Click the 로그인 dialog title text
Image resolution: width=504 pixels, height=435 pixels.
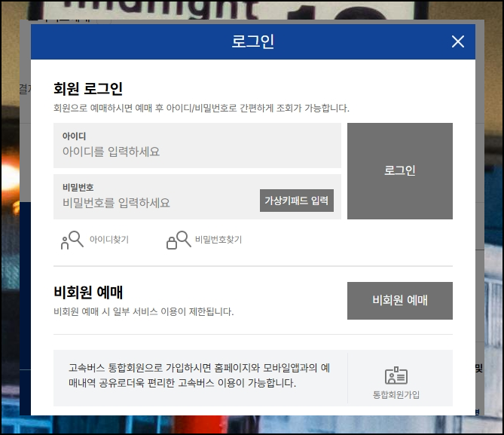[252, 41]
